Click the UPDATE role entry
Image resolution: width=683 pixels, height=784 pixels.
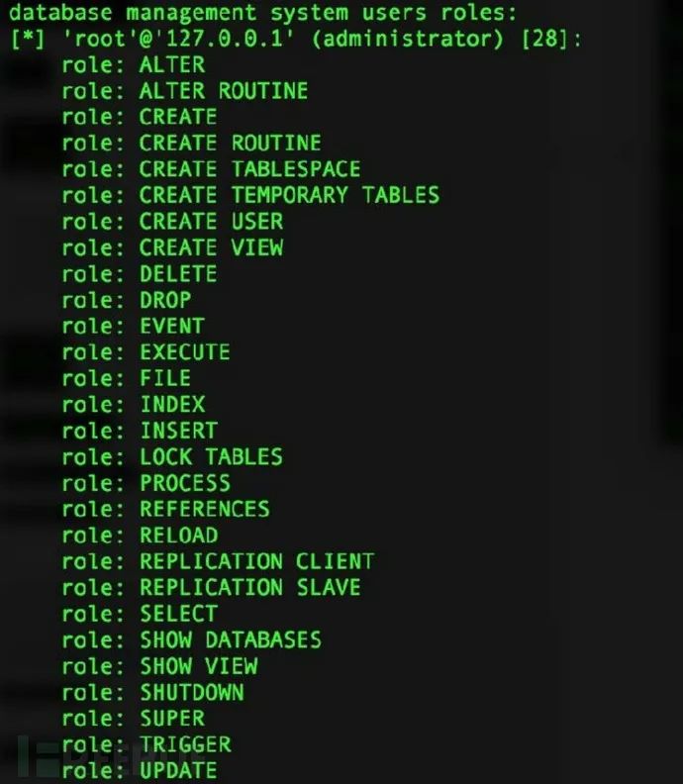140,770
